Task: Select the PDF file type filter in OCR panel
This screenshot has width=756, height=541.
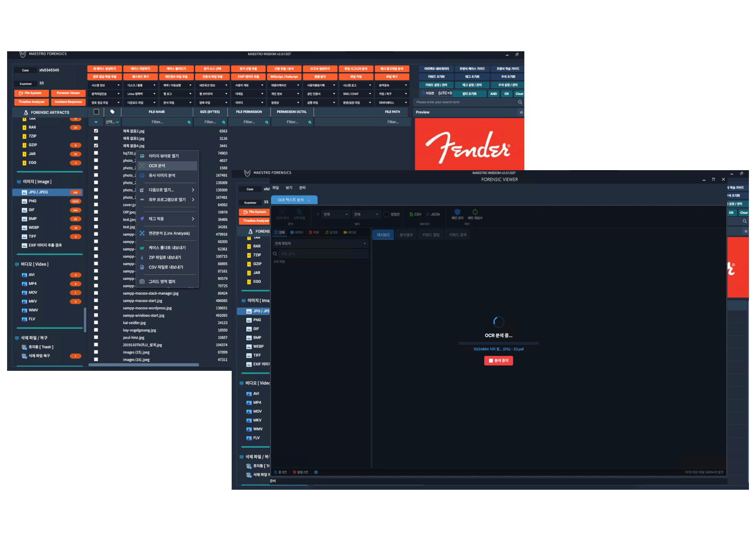Action: tap(314, 232)
